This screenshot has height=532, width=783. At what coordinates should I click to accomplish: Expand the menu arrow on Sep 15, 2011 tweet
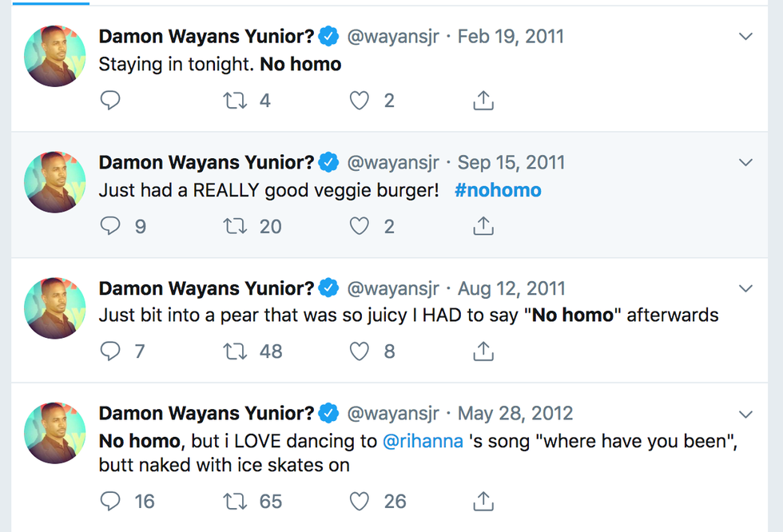pos(745,163)
